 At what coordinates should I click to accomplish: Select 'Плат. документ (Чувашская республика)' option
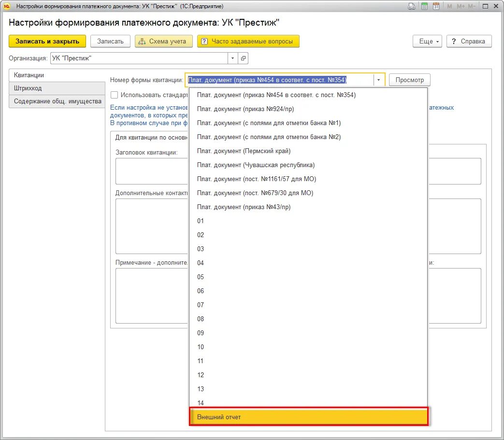click(x=309, y=165)
